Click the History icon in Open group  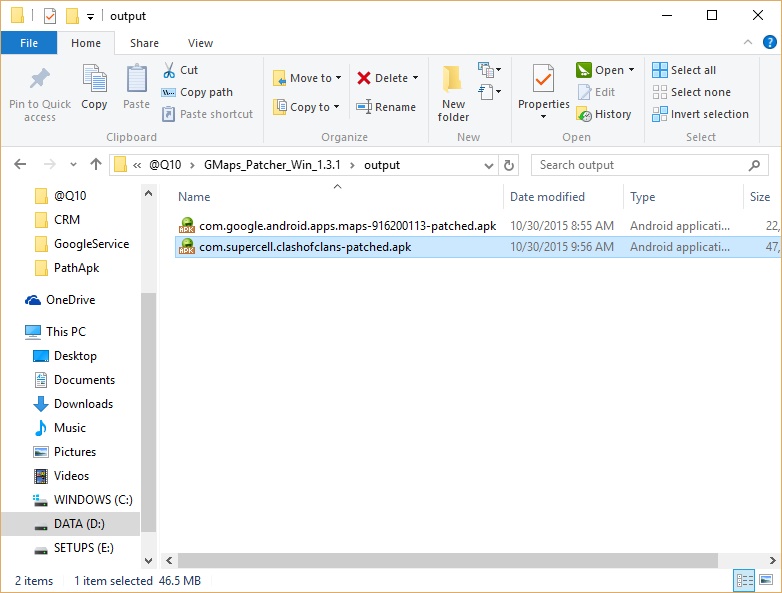click(584, 114)
